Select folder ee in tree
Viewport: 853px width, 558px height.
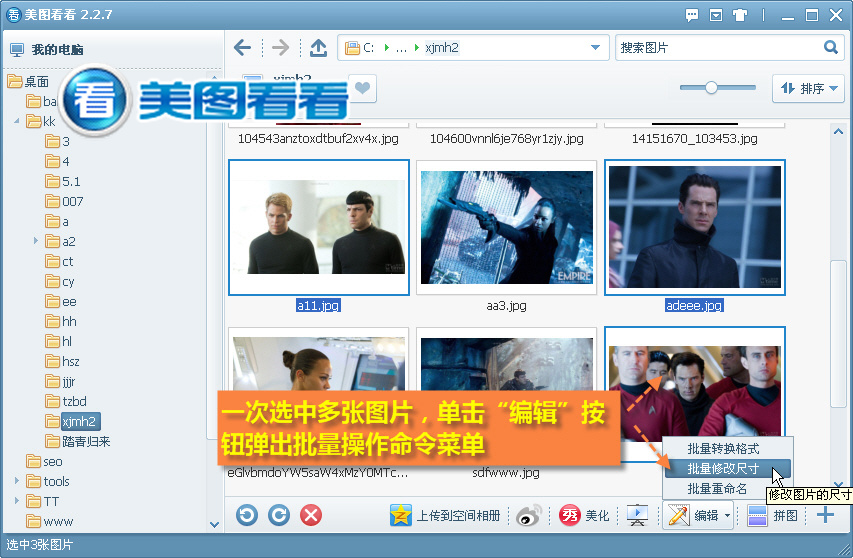coord(61,301)
